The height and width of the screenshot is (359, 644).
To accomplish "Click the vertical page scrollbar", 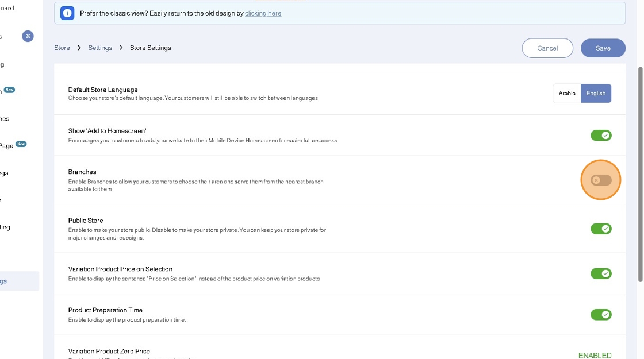I will coord(641,172).
